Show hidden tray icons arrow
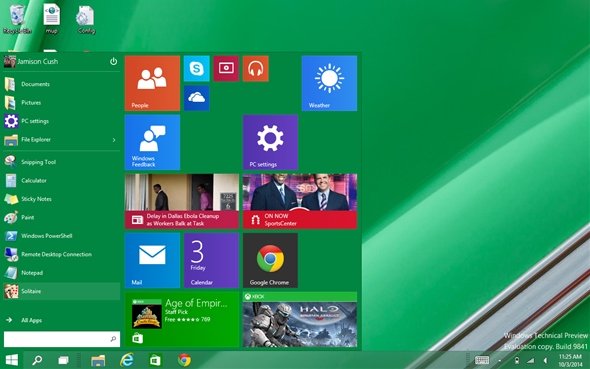The height and width of the screenshot is (369, 590). (x=499, y=361)
